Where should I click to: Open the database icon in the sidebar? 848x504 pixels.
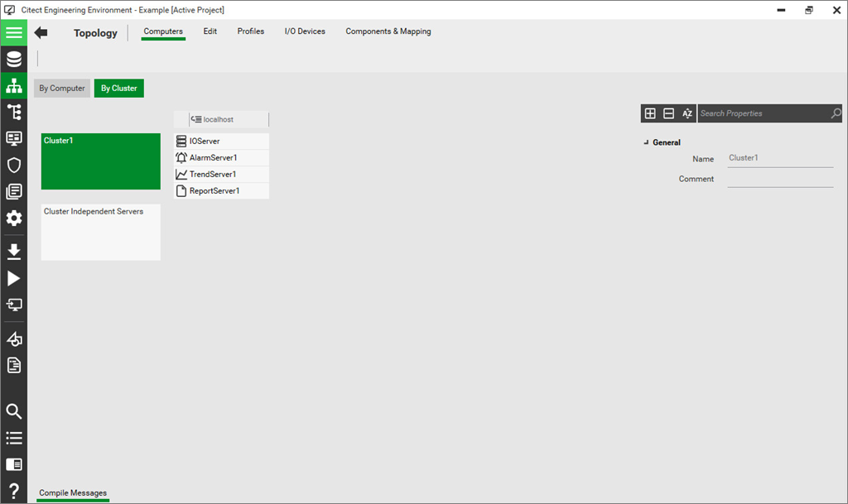click(x=13, y=60)
